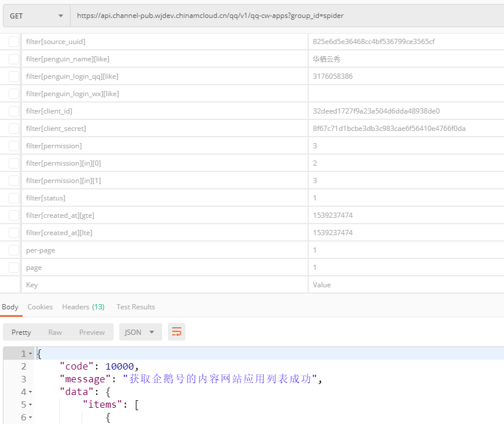Enable the filter[client_id] checkbox

(13, 111)
